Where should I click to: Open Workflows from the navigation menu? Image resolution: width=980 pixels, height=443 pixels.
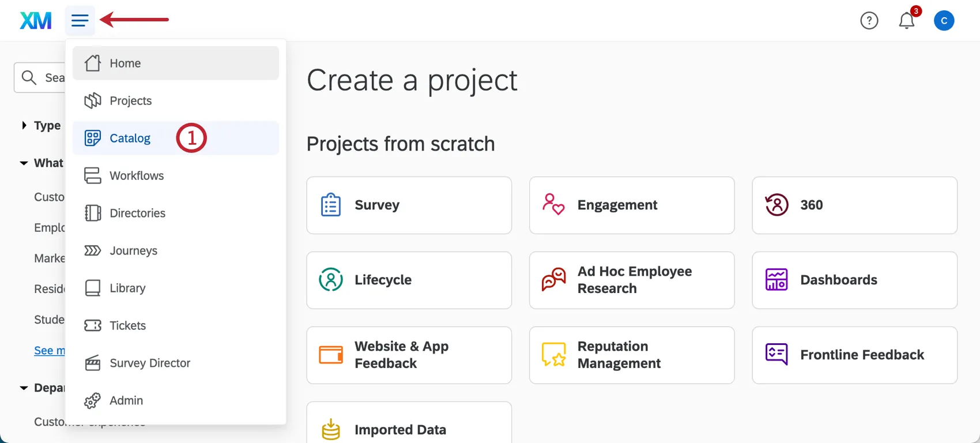[x=136, y=176]
